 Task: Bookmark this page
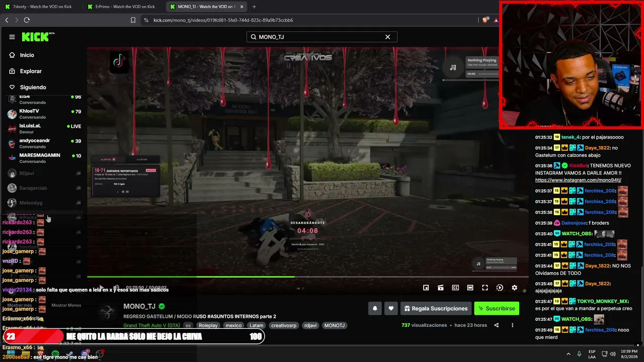133,20
